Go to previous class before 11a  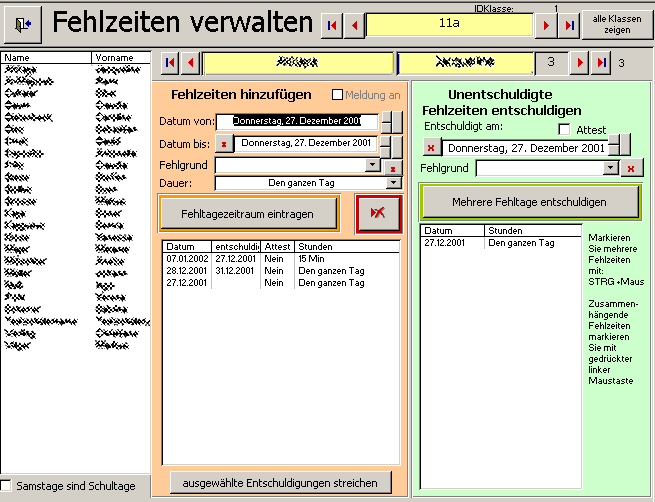point(353,25)
